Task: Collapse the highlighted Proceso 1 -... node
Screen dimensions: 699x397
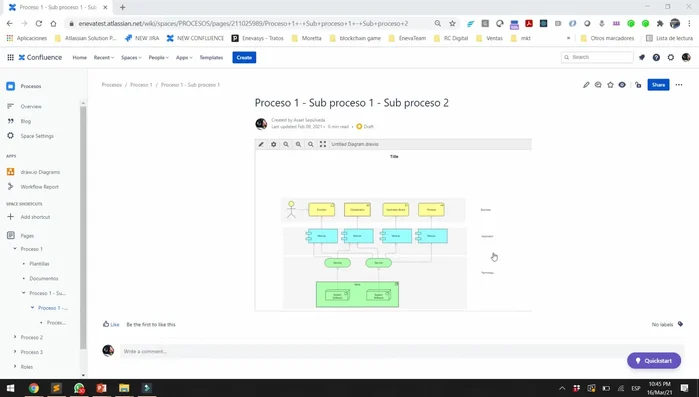Action: click(x=32, y=307)
